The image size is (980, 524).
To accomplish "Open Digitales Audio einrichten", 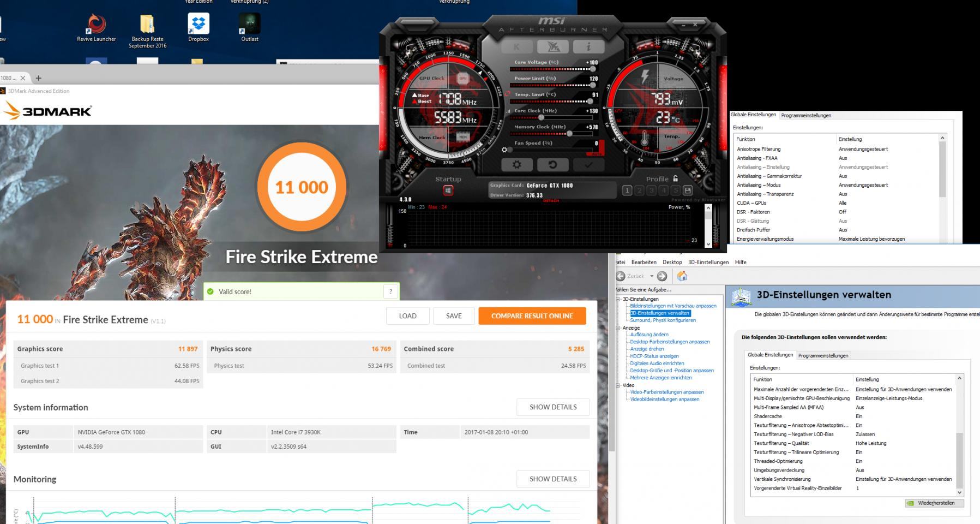I will (x=657, y=364).
